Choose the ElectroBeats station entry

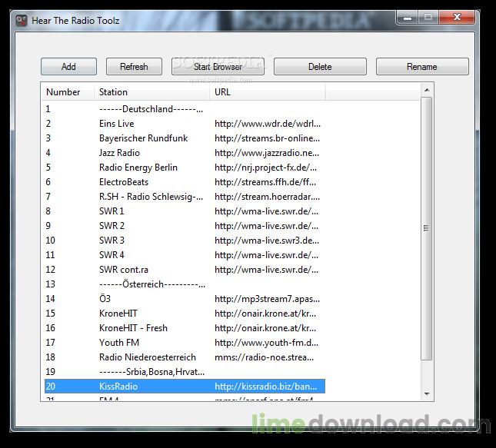tap(124, 182)
